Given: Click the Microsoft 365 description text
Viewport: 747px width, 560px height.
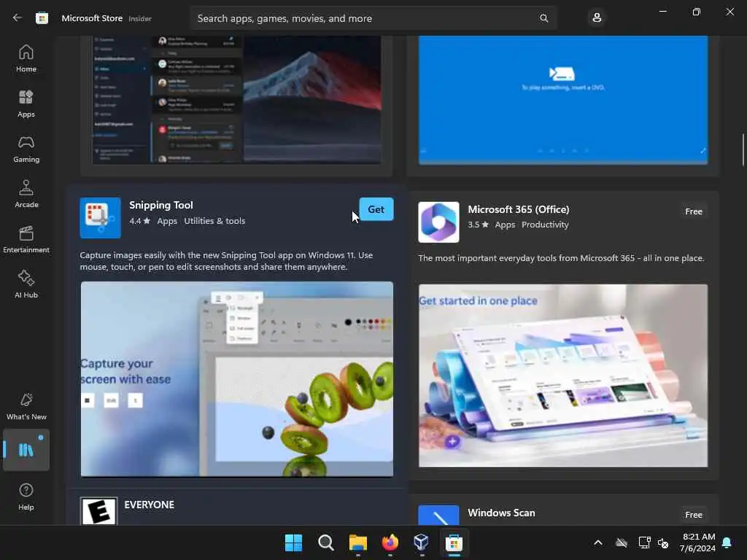Looking at the screenshot, I should pyautogui.click(x=561, y=258).
